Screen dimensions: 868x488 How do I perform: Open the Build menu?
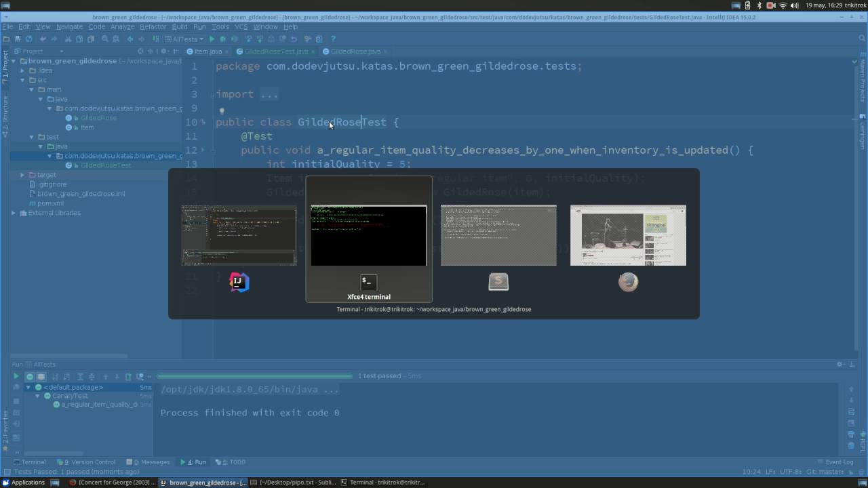(179, 26)
